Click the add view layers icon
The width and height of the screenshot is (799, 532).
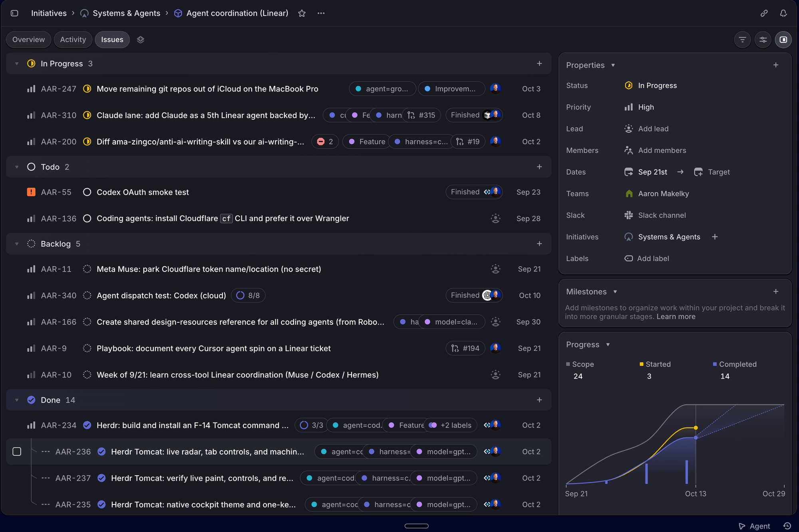pos(140,40)
